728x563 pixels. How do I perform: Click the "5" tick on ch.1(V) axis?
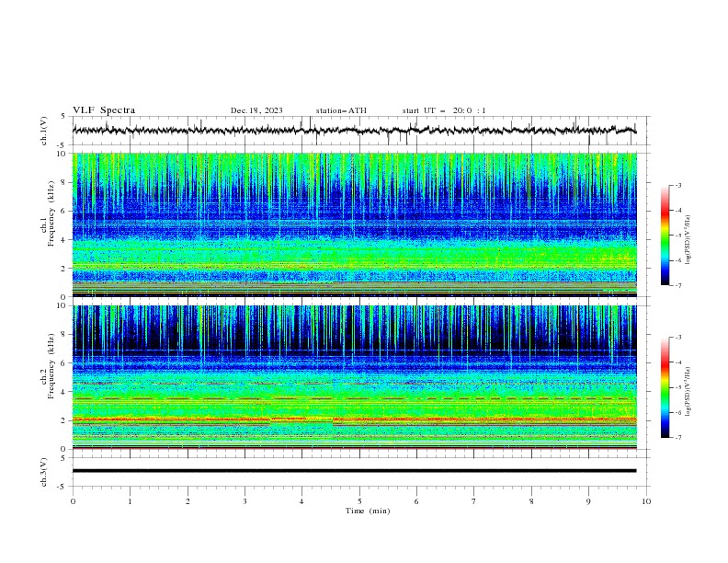click(64, 116)
